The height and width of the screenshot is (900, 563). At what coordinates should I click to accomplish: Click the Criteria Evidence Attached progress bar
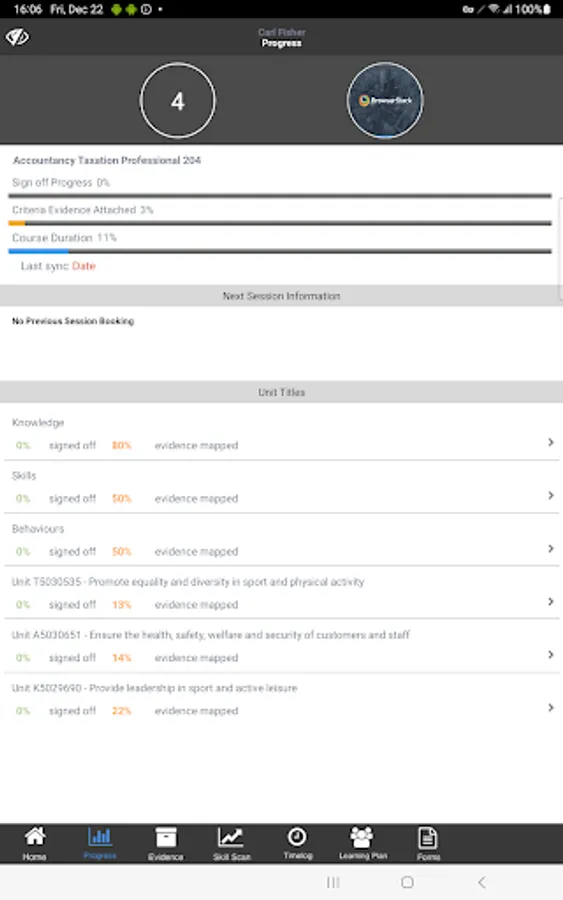(280, 223)
